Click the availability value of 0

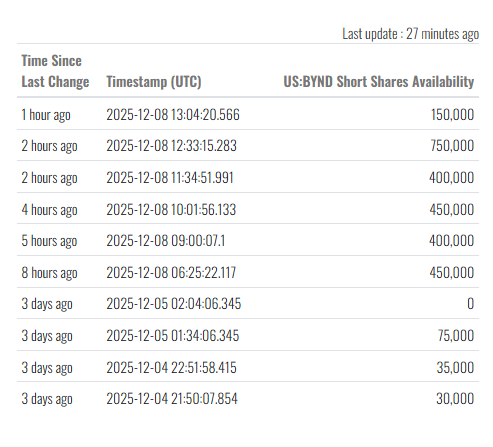(x=470, y=304)
